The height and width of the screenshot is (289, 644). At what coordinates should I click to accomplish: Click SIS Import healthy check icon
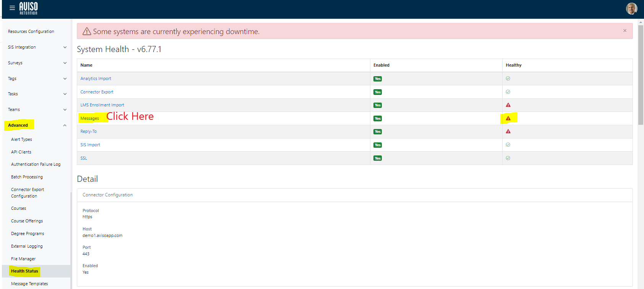[508, 145]
